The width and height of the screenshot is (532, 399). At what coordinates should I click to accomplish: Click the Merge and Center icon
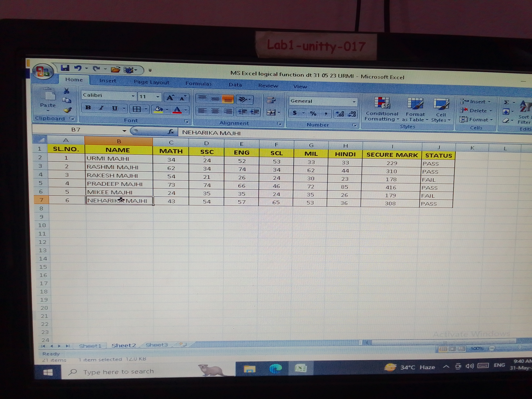point(271,112)
